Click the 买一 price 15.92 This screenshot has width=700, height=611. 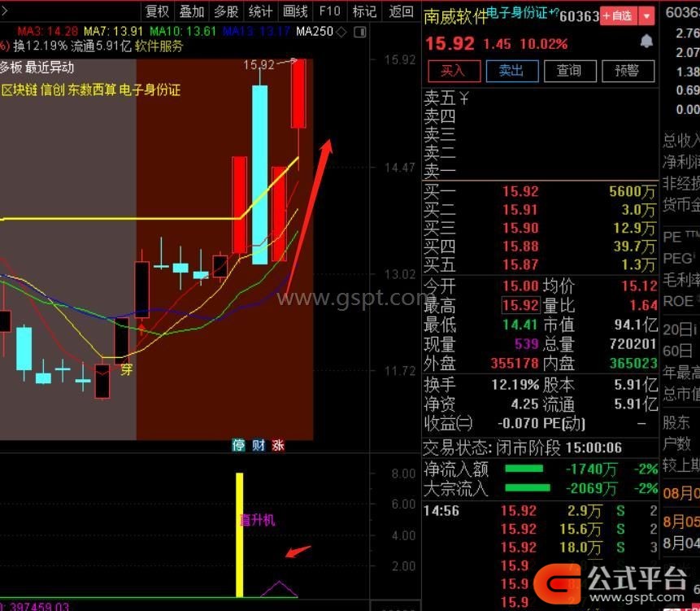(x=520, y=192)
